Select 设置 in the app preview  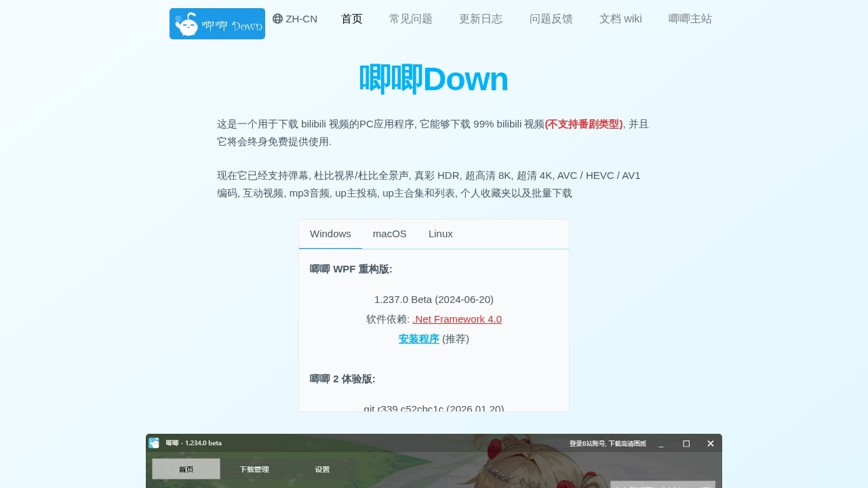tap(322, 469)
